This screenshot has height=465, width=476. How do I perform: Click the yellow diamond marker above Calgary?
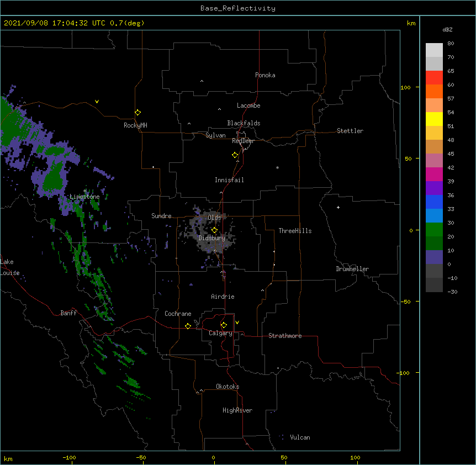[x=224, y=325]
